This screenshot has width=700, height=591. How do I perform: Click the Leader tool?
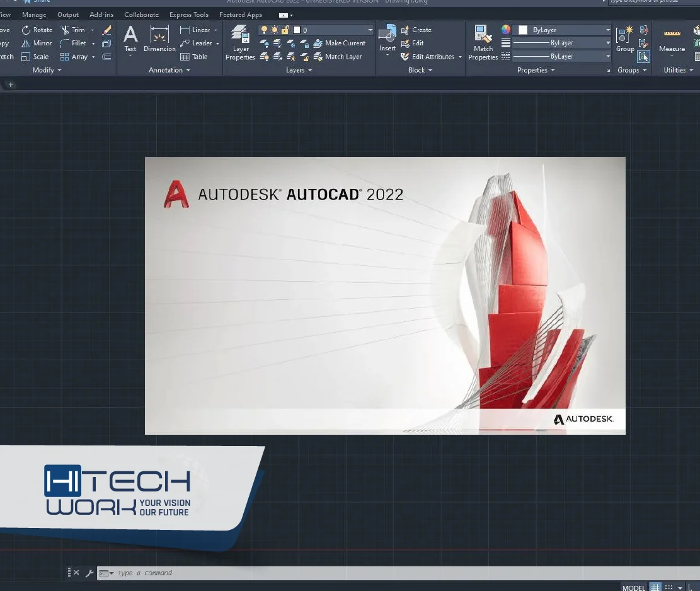click(196, 43)
